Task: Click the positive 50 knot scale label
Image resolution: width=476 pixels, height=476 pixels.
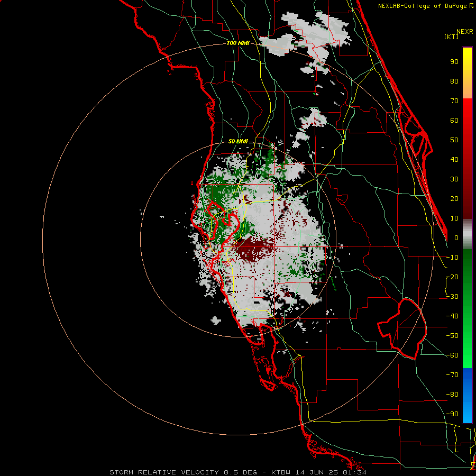Action: 454,140
